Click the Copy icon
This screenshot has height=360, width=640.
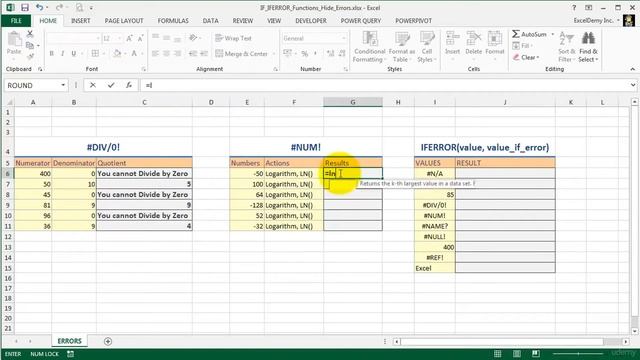30,45
